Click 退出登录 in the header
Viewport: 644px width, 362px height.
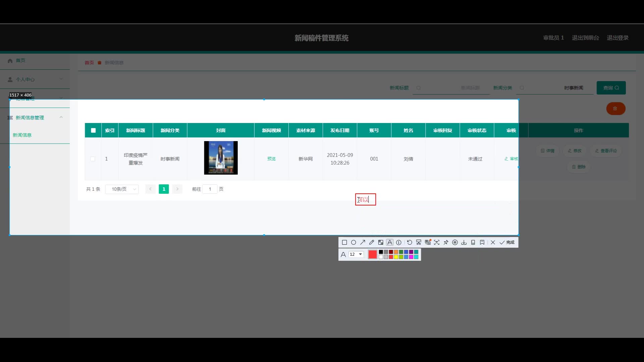pyautogui.click(x=618, y=38)
